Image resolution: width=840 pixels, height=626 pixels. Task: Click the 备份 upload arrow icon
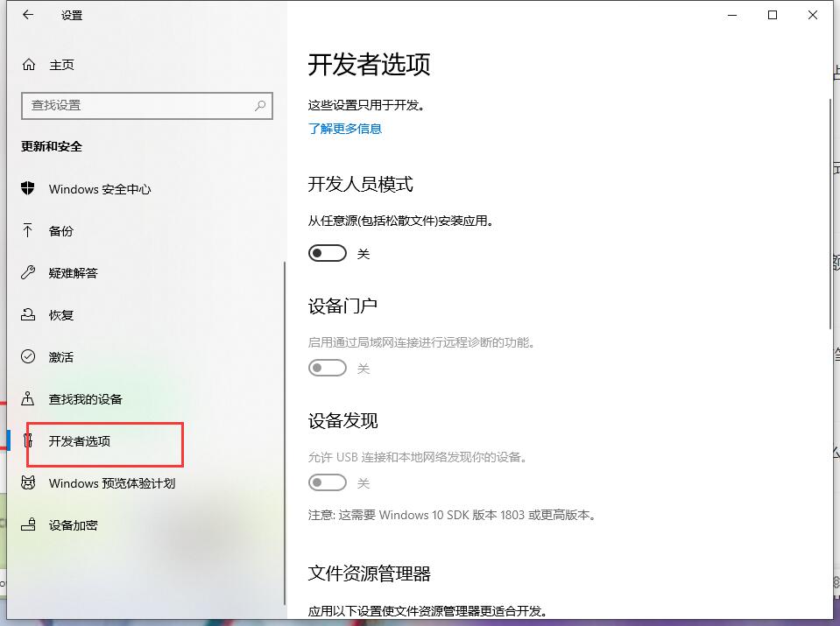click(x=28, y=231)
